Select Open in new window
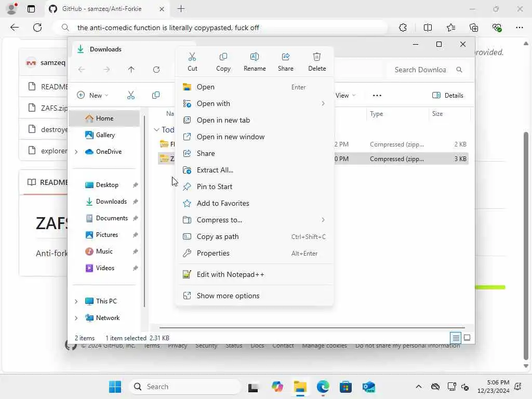The height and width of the screenshot is (399, 532). (255, 137)
